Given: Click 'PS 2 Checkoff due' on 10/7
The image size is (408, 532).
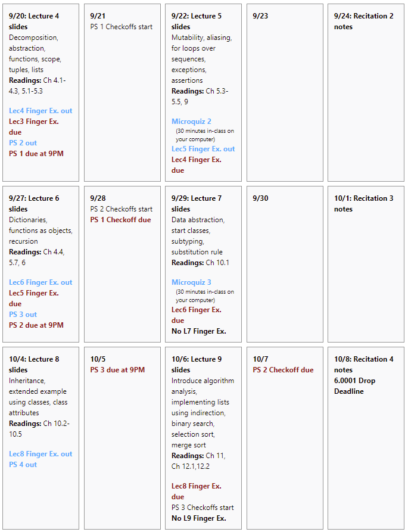Looking at the screenshot, I should coord(283,370).
